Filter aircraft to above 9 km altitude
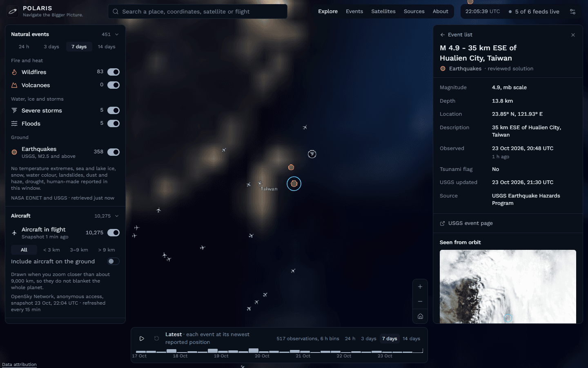This screenshot has width=588, height=368. coord(107,250)
